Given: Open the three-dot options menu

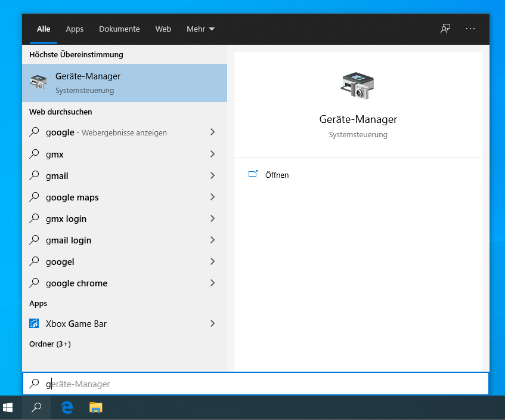Looking at the screenshot, I should click(x=470, y=29).
